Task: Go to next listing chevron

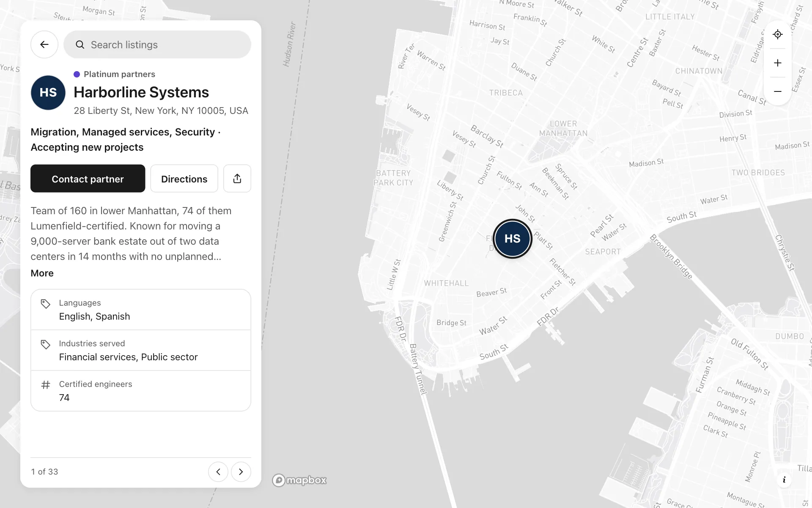Action: coord(241,472)
